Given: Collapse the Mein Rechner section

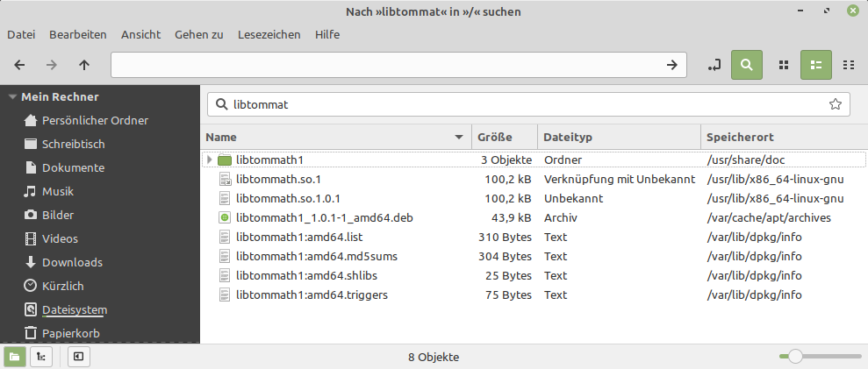Looking at the screenshot, I should (x=12, y=97).
